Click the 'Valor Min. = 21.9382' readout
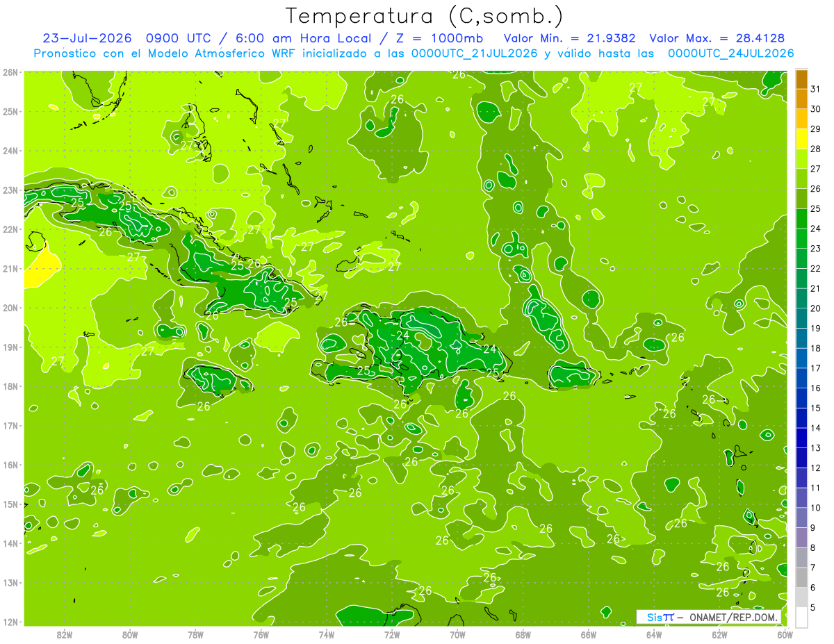 tap(569, 38)
